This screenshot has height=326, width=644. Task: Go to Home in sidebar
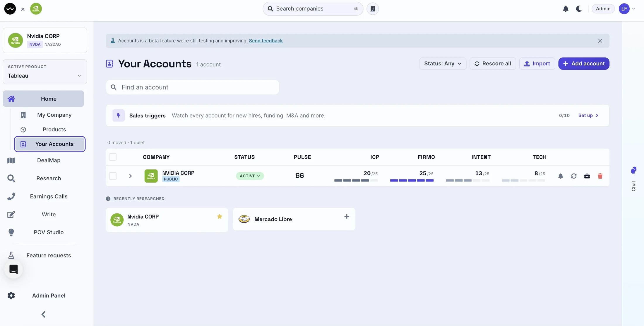pos(43,99)
